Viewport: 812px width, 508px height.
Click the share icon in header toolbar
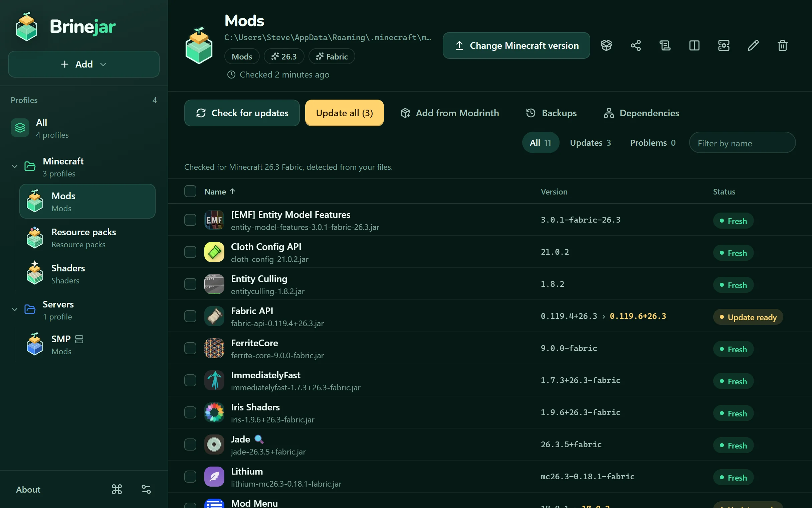point(635,45)
